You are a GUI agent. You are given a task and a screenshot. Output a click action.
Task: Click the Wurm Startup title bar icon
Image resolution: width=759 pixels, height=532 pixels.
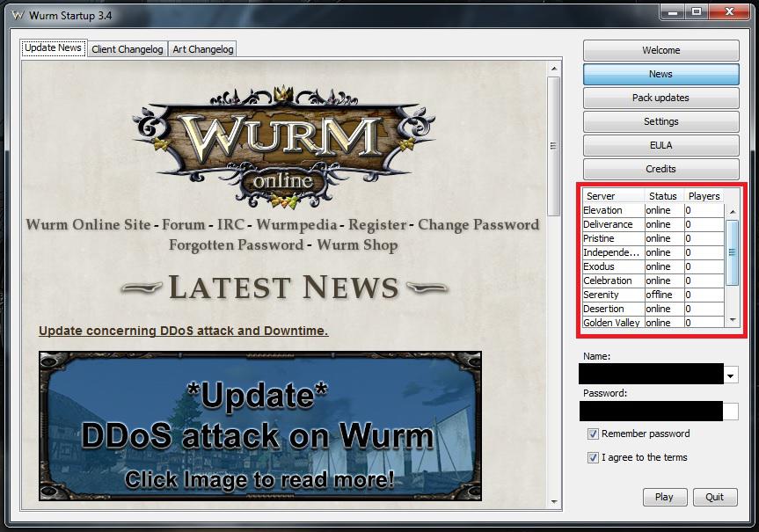click(x=18, y=16)
